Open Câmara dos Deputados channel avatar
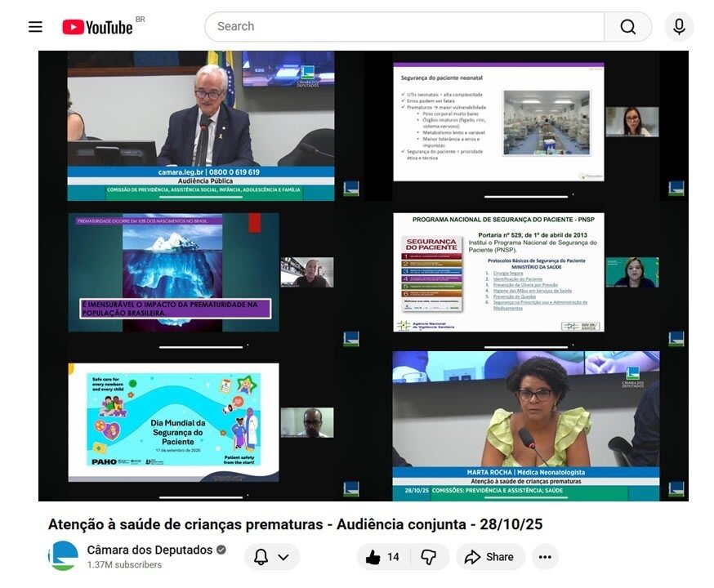The image size is (714, 588). (x=63, y=556)
